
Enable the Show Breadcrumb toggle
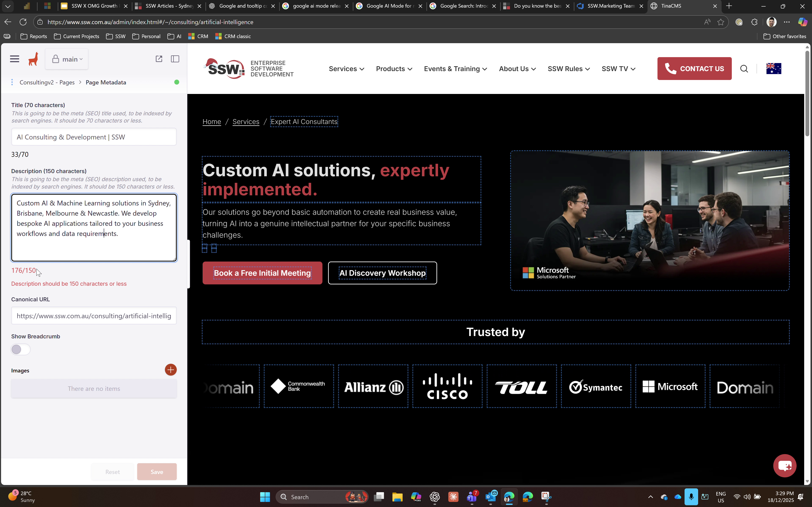pos(21,349)
